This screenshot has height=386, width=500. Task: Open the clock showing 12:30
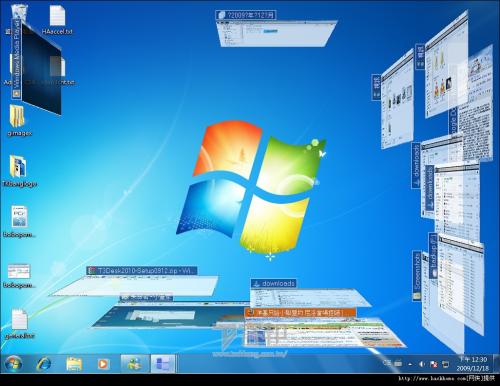pyautogui.click(x=473, y=364)
